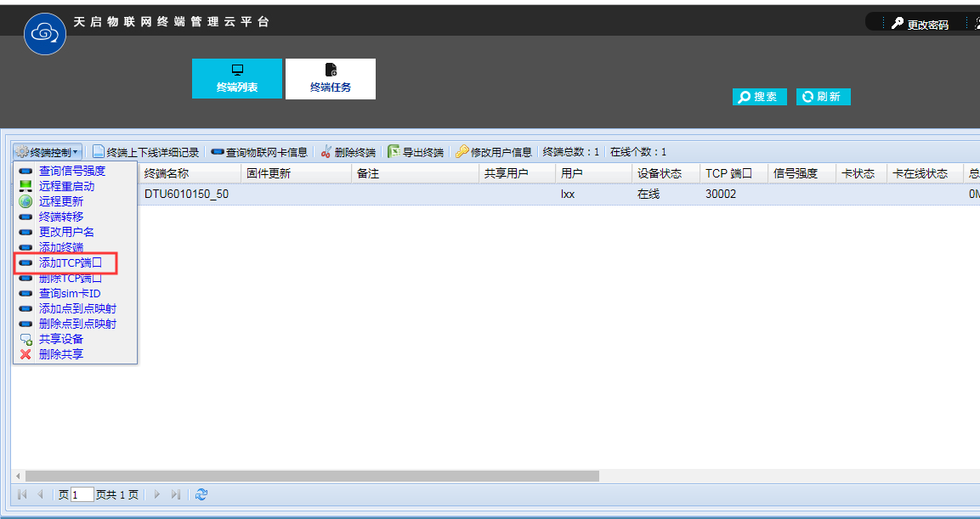Click the page number input field
Screen dimensions: 980x519
(82, 494)
